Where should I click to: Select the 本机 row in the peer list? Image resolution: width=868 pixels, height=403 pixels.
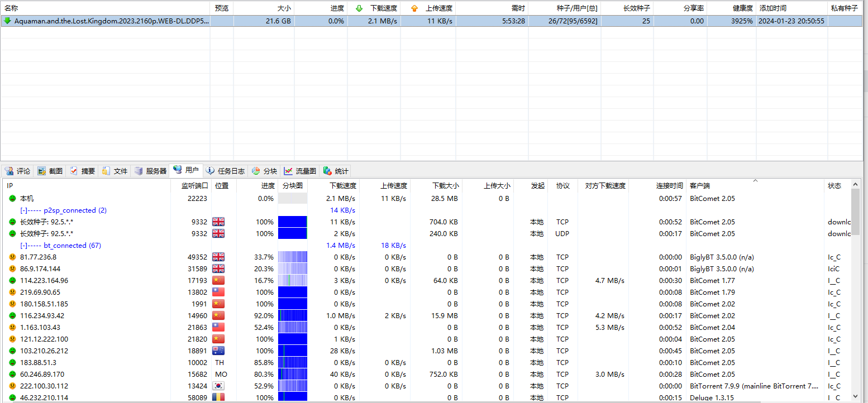point(427,199)
